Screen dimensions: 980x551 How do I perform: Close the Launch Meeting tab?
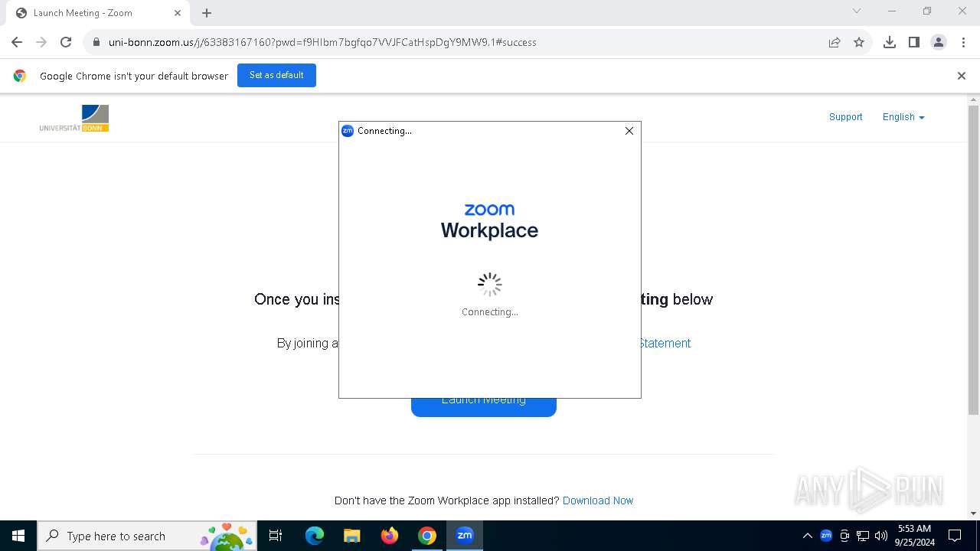click(x=178, y=13)
